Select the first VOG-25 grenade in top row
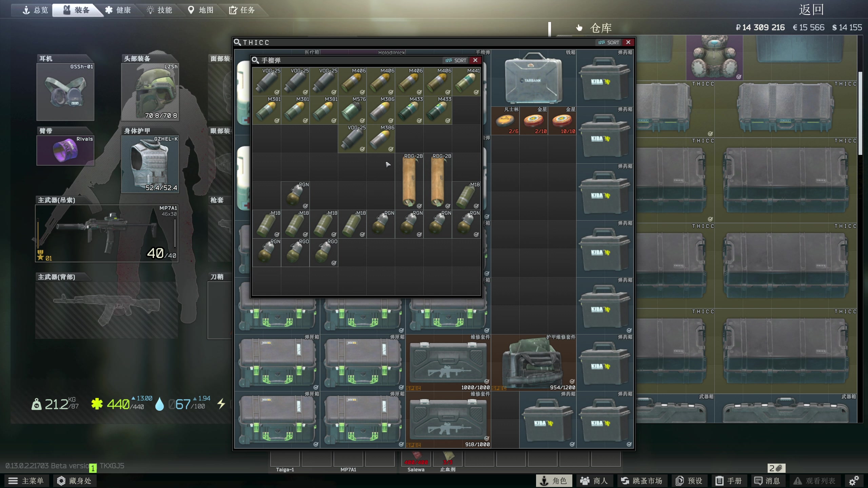 coord(267,82)
